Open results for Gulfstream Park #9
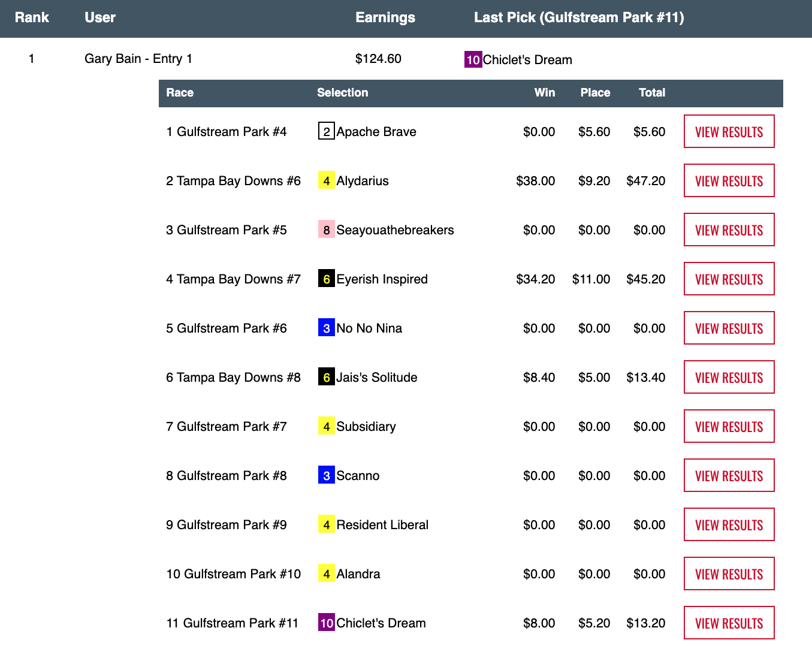 pyautogui.click(x=729, y=525)
